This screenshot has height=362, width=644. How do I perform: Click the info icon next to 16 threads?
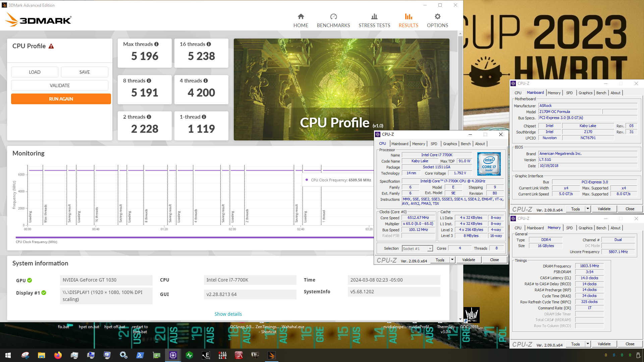[x=209, y=44]
